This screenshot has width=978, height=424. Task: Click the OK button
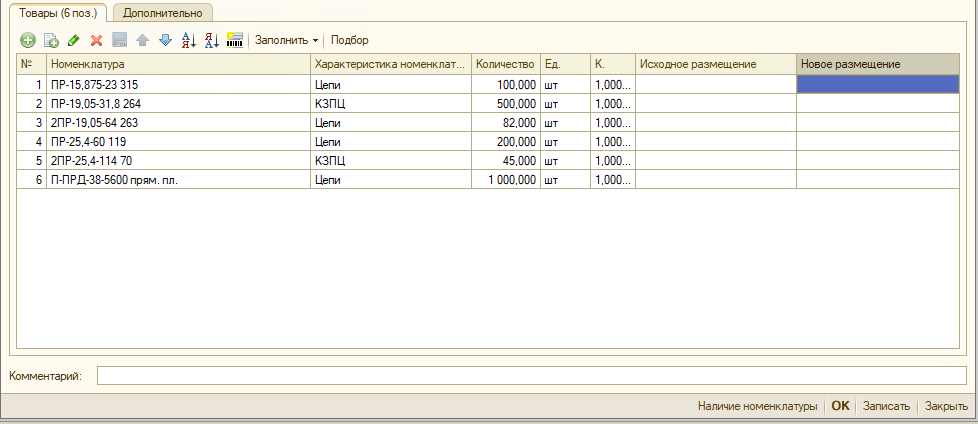(x=840, y=406)
